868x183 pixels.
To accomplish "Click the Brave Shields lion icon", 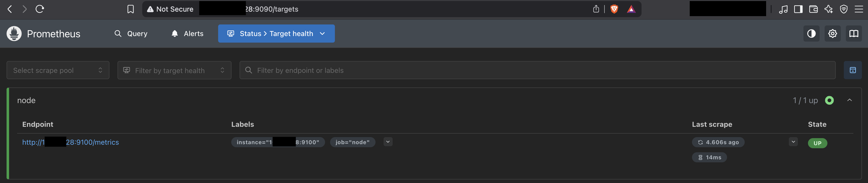I will tap(614, 9).
